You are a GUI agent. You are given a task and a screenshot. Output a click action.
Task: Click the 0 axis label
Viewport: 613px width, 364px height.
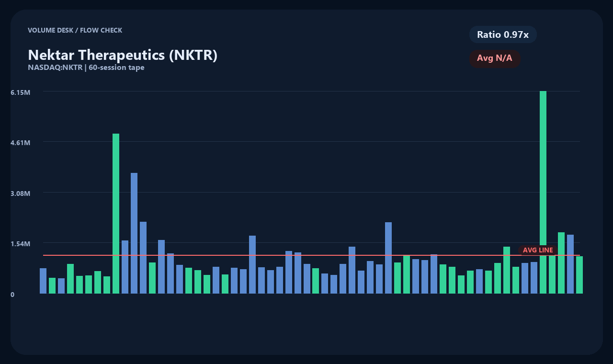(12, 295)
